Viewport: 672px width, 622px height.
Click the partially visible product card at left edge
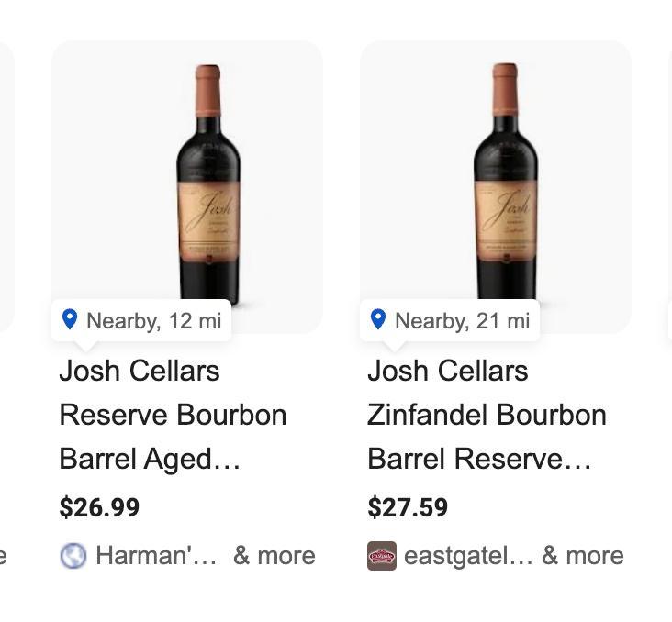click(6, 183)
